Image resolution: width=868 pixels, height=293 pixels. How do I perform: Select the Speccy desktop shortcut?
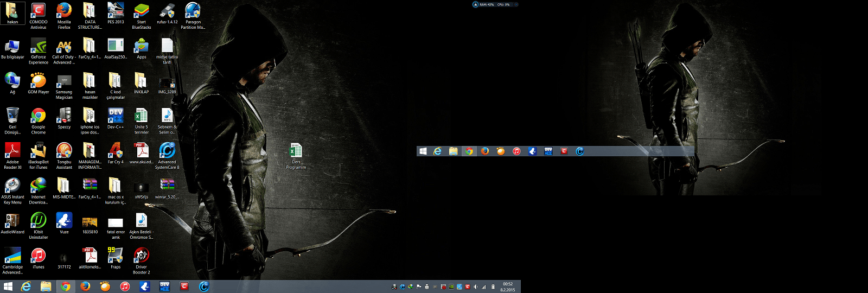tap(64, 118)
